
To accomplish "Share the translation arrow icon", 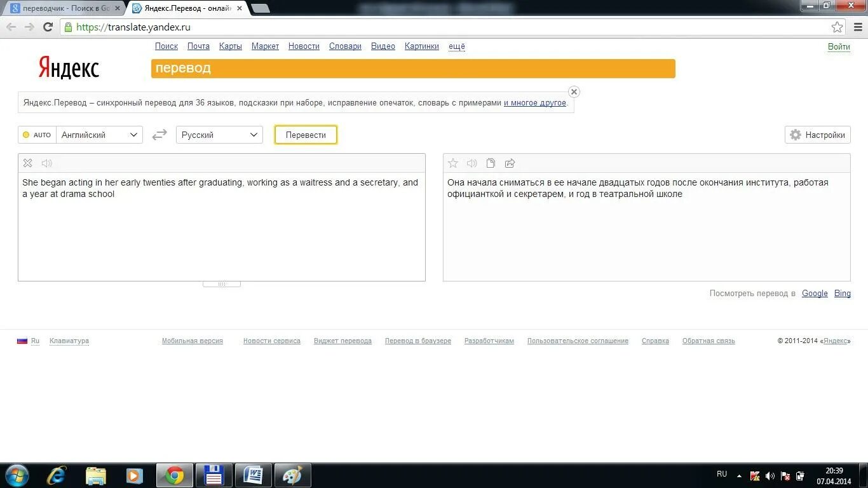I will pyautogui.click(x=510, y=163).
